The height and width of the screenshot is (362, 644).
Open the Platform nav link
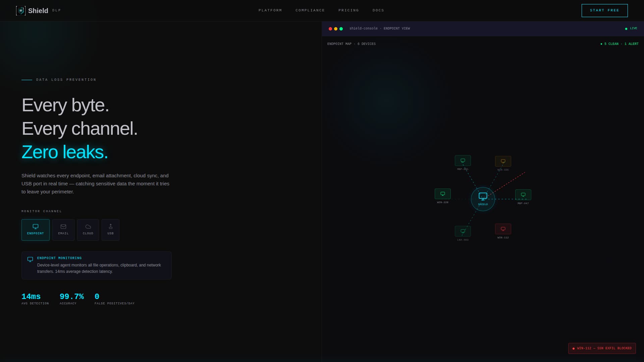[x=270, y=10]
